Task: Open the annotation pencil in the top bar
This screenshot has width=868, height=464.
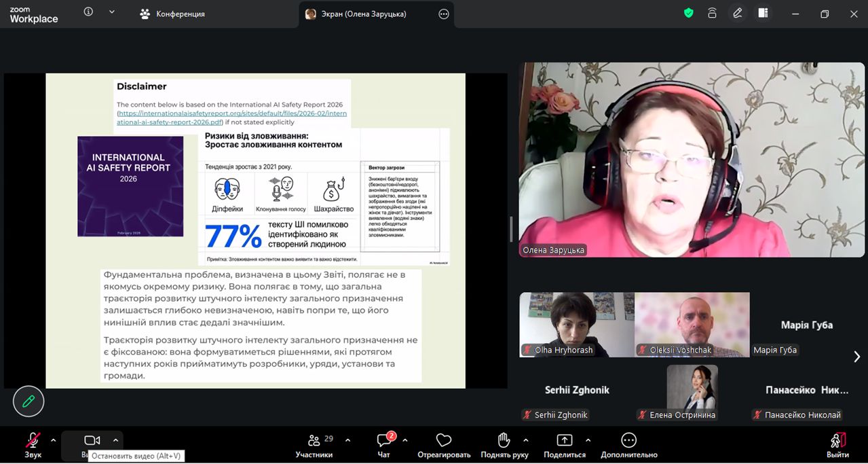Action: tap(738, 13)
